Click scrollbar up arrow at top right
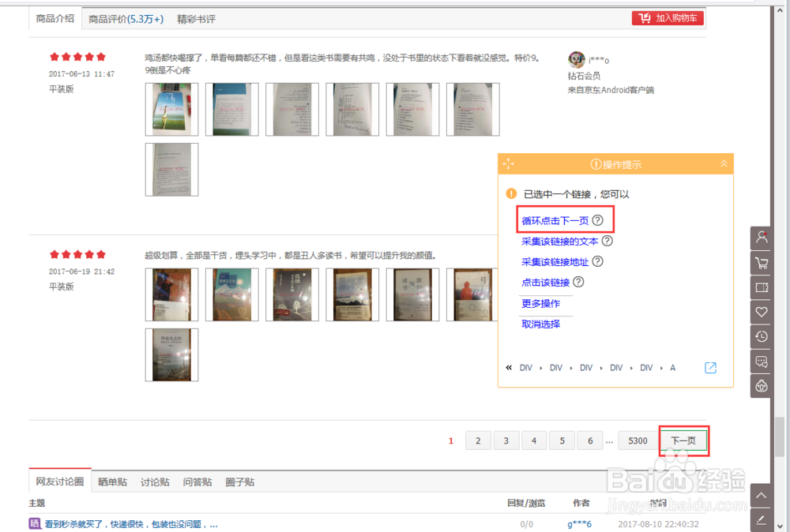Screen dimensions: 790x532 780,10
